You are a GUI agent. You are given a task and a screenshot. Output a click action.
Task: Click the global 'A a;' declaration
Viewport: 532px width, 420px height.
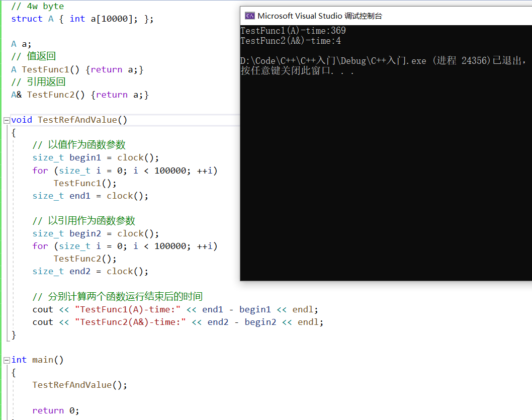point(21,44)
